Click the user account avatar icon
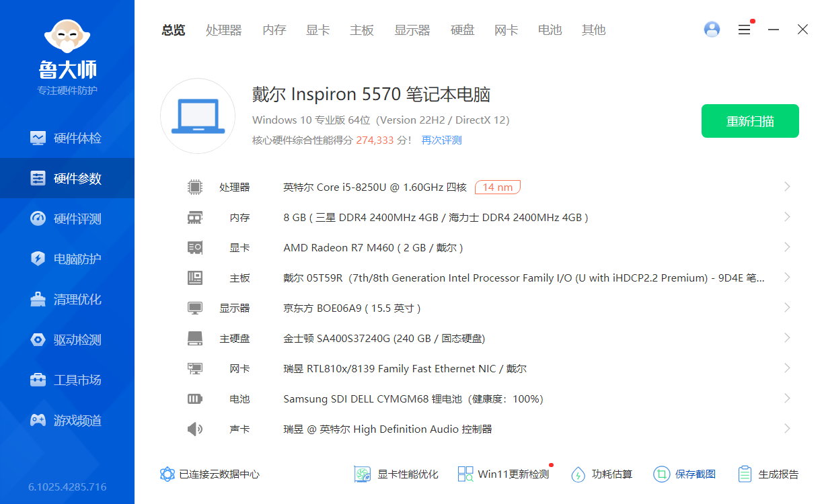Image resolution: width=824 pixels, height=504 pixels. coord(712,30)
